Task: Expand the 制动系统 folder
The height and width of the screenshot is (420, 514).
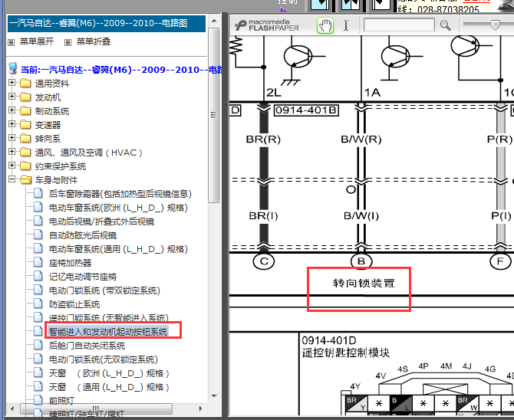Action: [12, 110]
